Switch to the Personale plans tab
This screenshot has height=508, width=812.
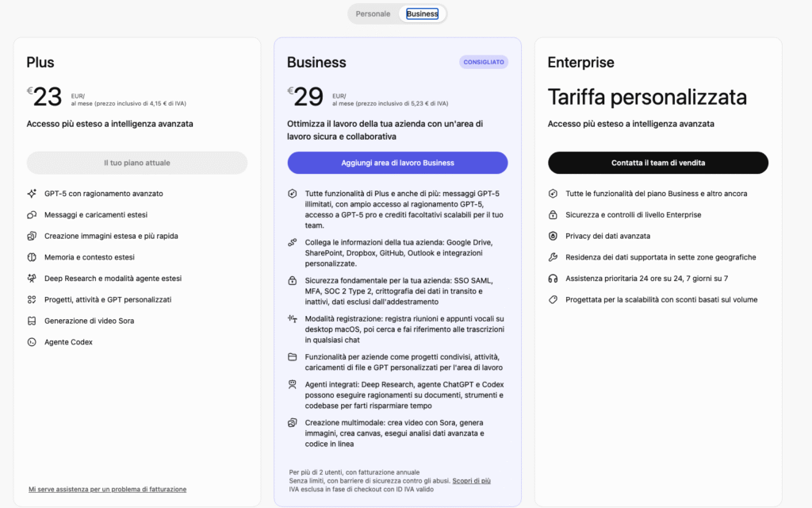373,13
